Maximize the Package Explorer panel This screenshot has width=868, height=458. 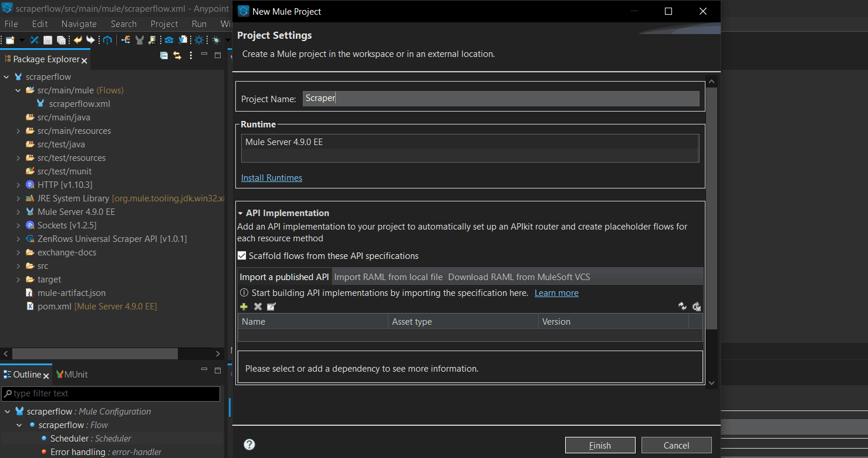coord(218,55)
